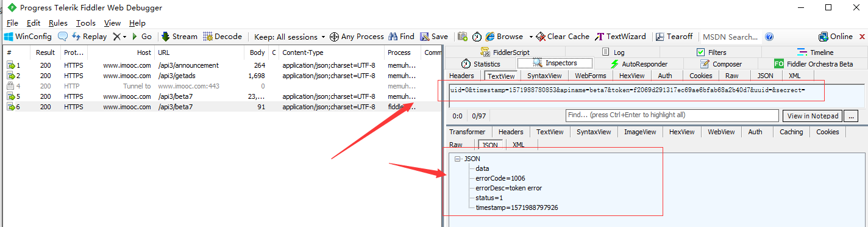Select the response XML tab
Screen dimensions: 868x227
click(x=518, y=145)
